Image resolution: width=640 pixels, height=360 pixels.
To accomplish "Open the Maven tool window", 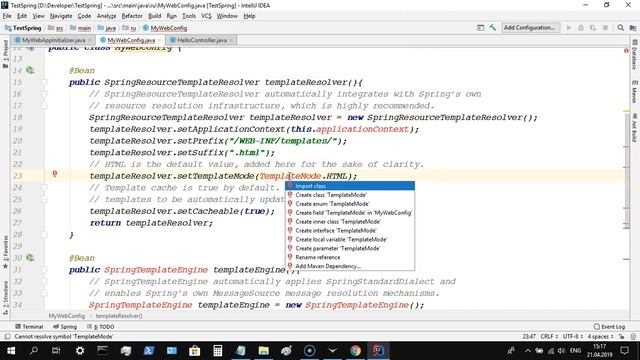I will click(x=634, y=92).
